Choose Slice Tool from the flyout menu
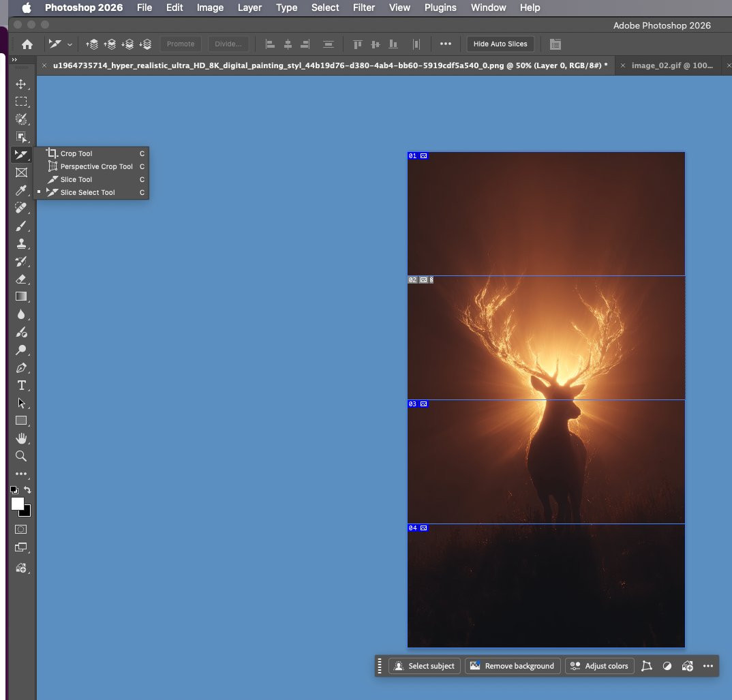Screen dimensions: 732x700 click(x=76, y=179)
